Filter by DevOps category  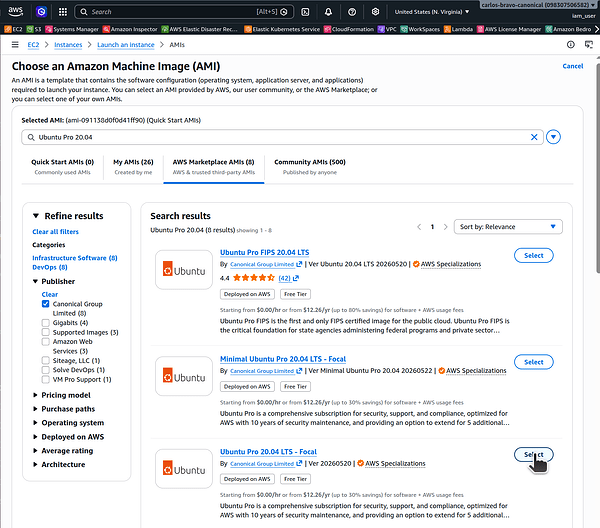(50, 267)
